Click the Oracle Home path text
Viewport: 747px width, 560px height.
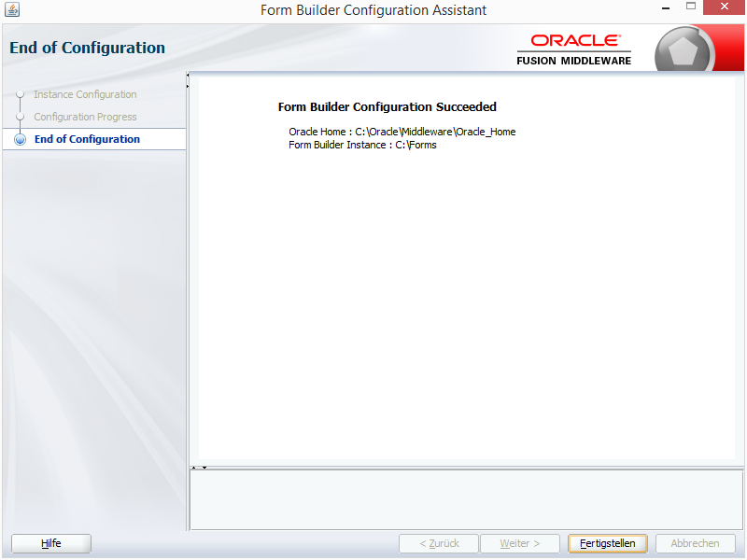[402, 132]
